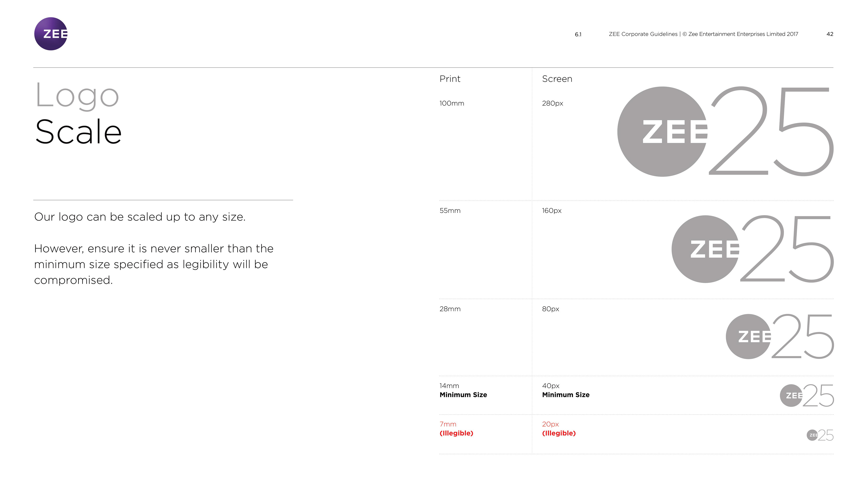Click the "Screen" column header
Viewport: 868px width, 488px height.
[x=557, y=79]
